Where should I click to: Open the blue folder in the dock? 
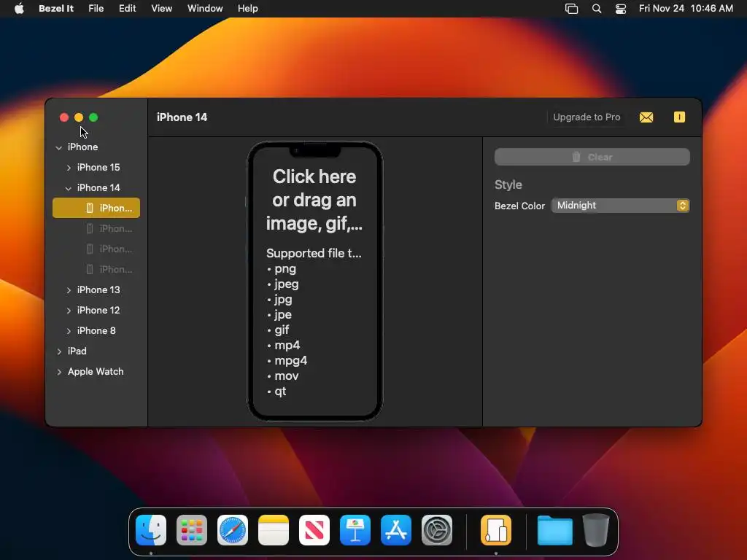coord(555,530)
